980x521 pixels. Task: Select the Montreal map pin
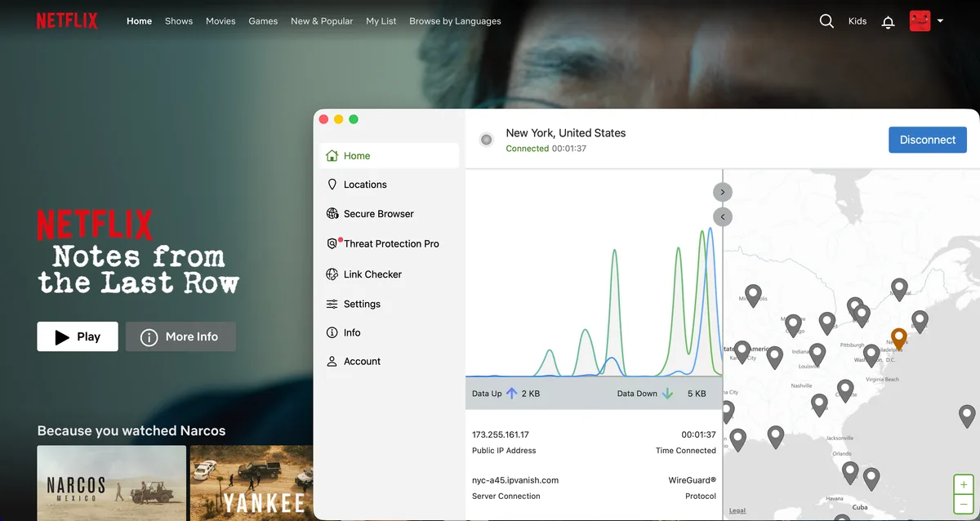click(x=899, y=288)
